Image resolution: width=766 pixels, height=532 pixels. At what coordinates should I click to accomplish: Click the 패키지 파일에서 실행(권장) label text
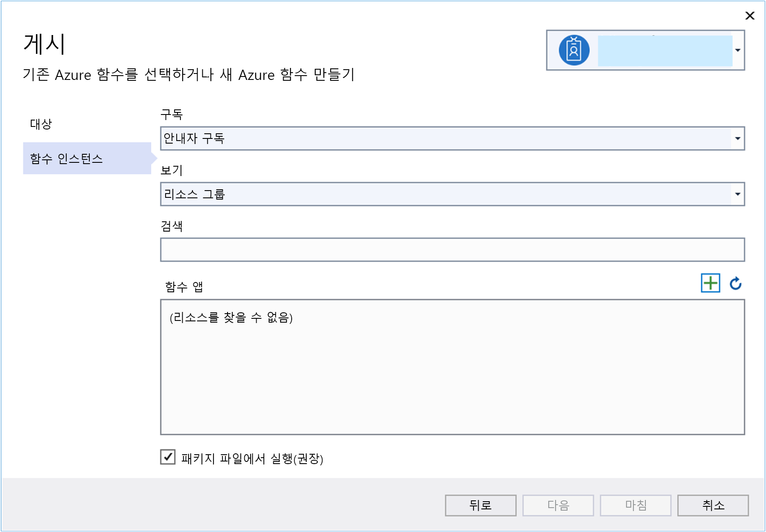[x=252, y=459]
